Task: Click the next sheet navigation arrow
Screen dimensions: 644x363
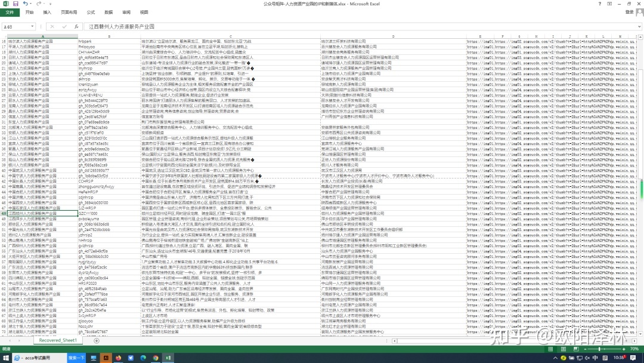Action: 20,341
